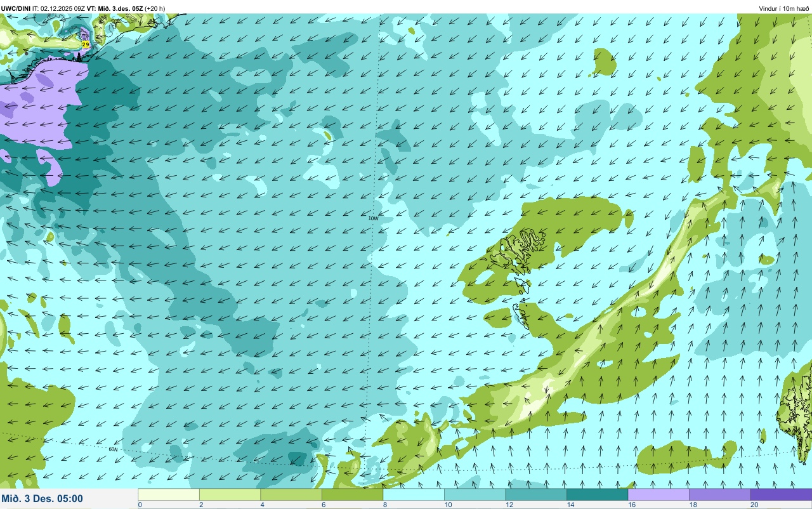The image size is (812, 509).
Task: Click the "60N" latitude label
Action: click(114, 449)
